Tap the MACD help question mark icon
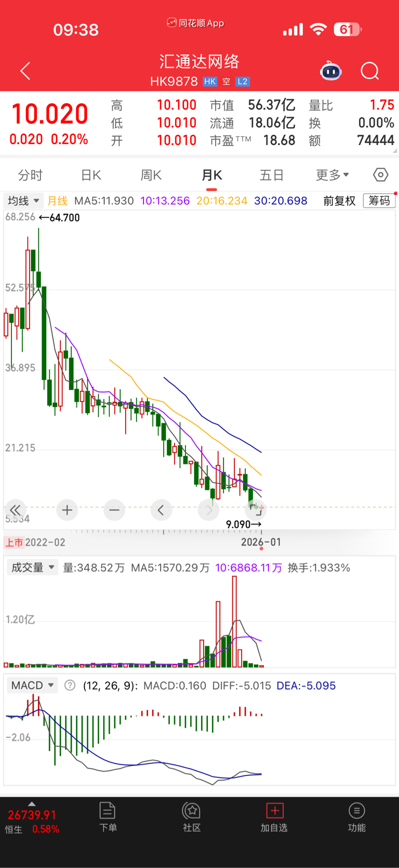399x868 pixels. [70, 685]
